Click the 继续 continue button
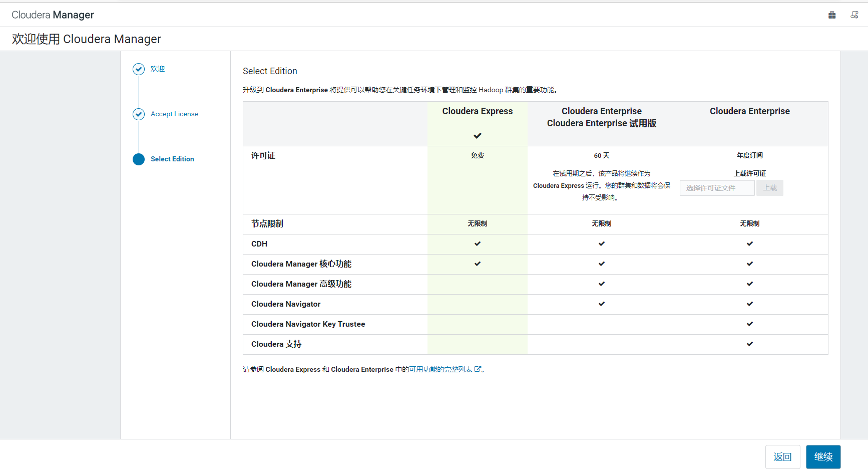 pos(823,457)
